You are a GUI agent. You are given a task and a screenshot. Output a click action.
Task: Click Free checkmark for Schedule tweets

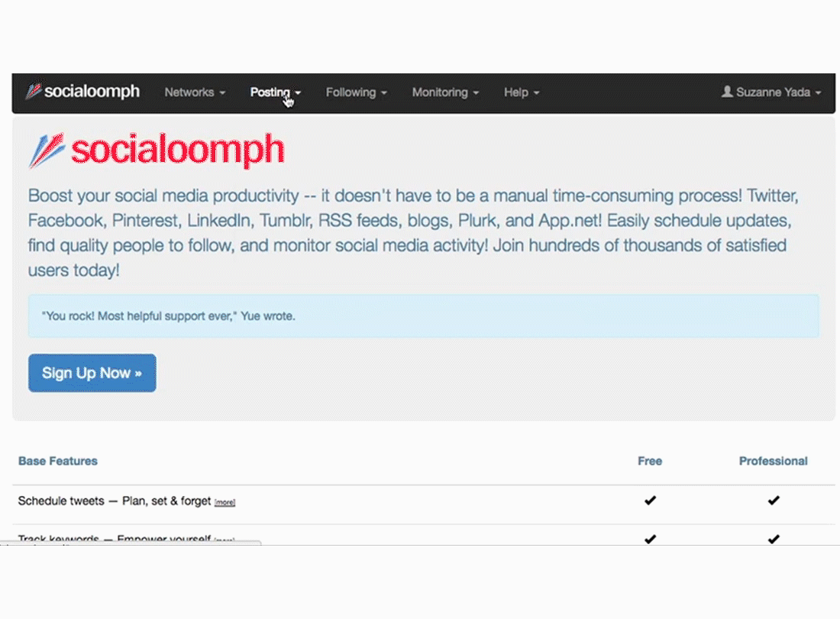[650, 501]
